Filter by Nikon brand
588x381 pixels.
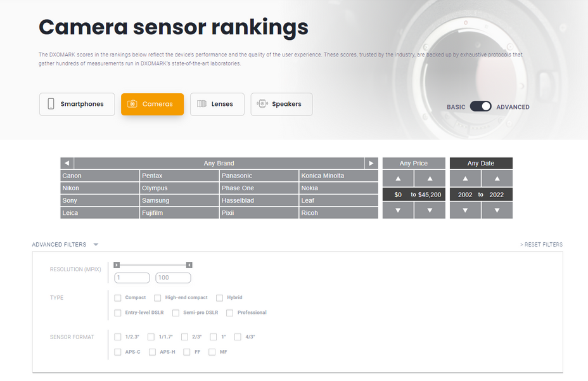click(99, 188)
